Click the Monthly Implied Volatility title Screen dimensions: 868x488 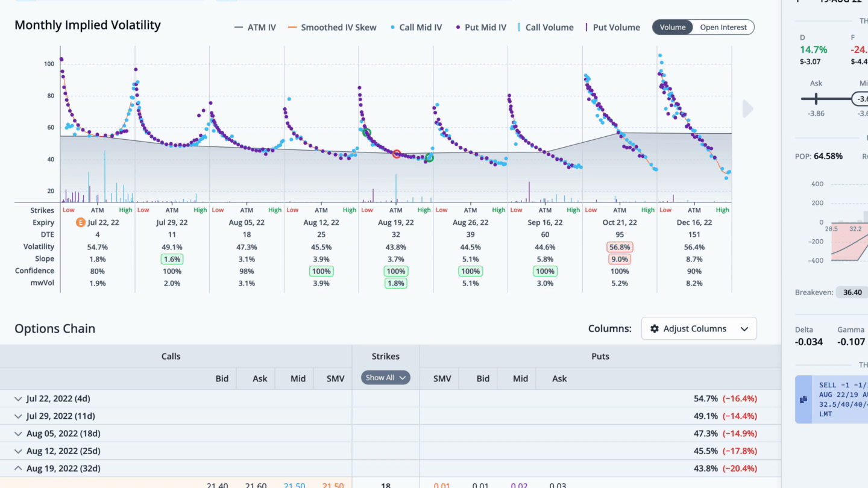[87, 25]
